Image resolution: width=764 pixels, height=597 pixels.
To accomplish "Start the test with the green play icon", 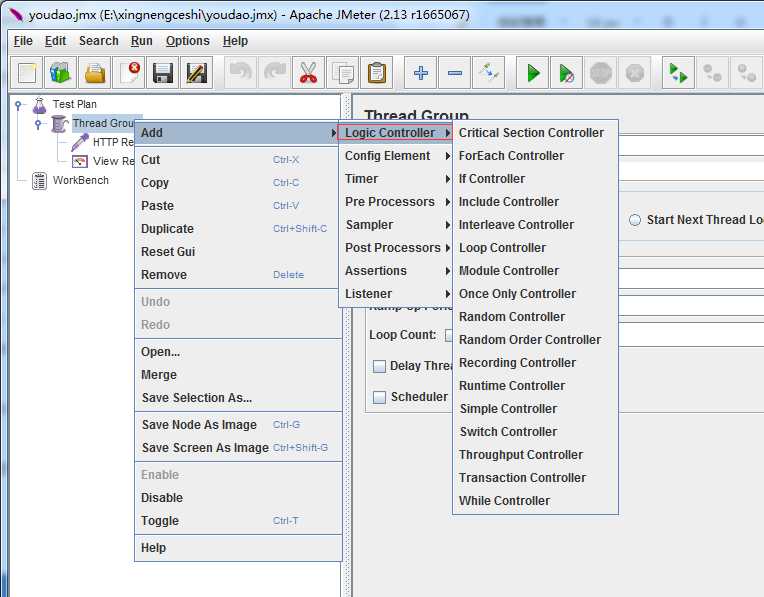I will [533, 73].
